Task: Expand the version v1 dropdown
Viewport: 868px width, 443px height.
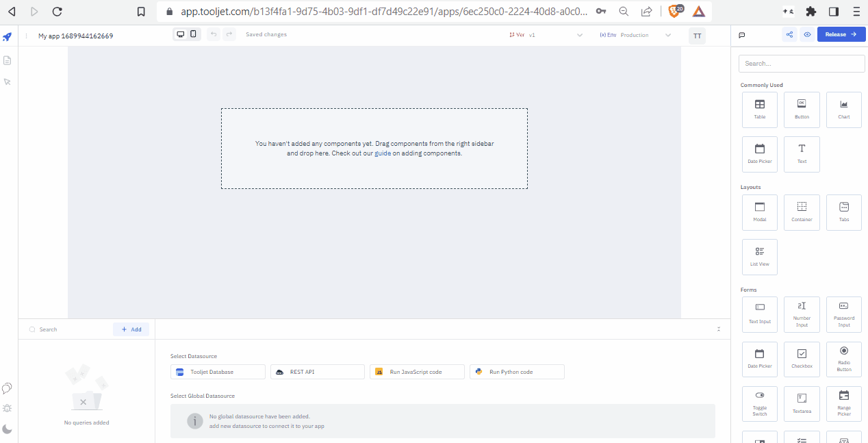Action: click(579, 35)
